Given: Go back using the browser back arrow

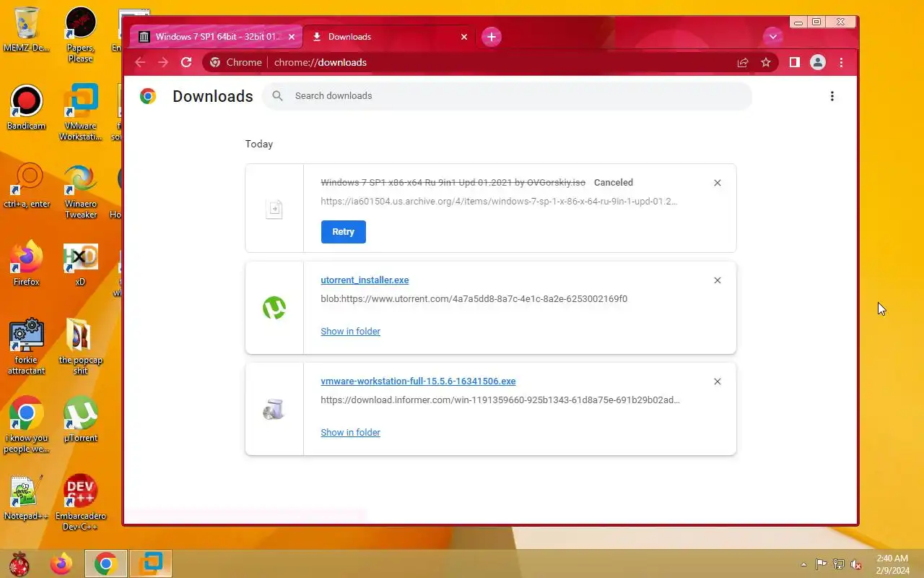Looking at the screenshot, I should [x=140, y=62].
